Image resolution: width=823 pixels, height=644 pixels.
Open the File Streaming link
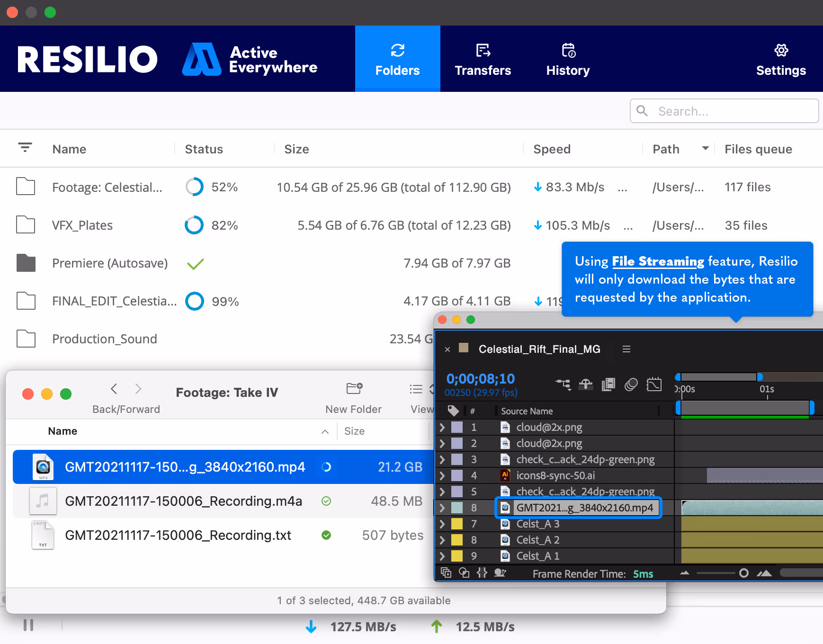click(658, 261)
